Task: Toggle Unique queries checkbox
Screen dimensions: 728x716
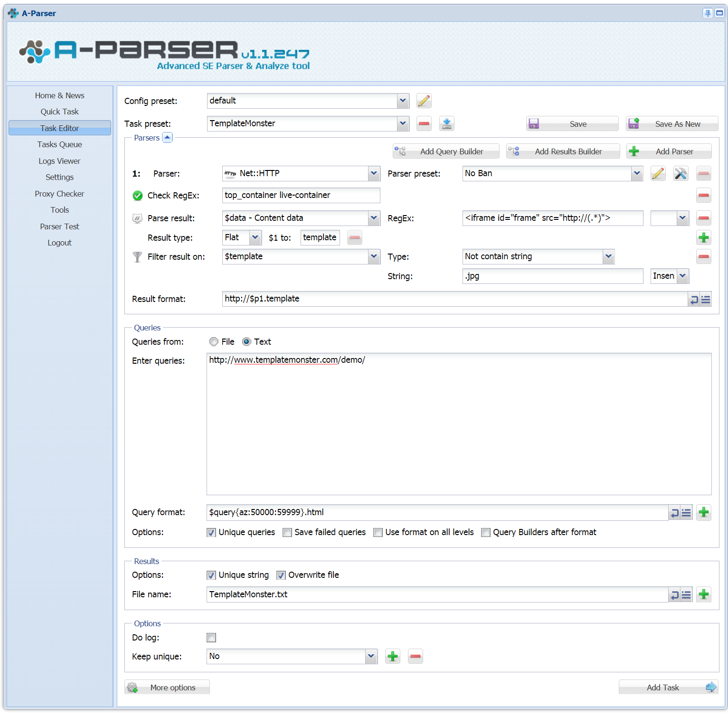Action: (x=211, y=533)
